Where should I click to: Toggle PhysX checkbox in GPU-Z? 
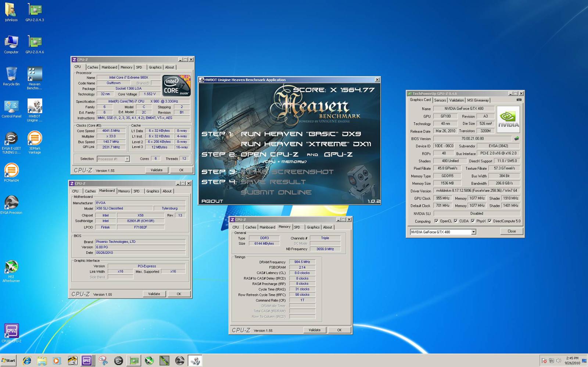pos(473,221)
